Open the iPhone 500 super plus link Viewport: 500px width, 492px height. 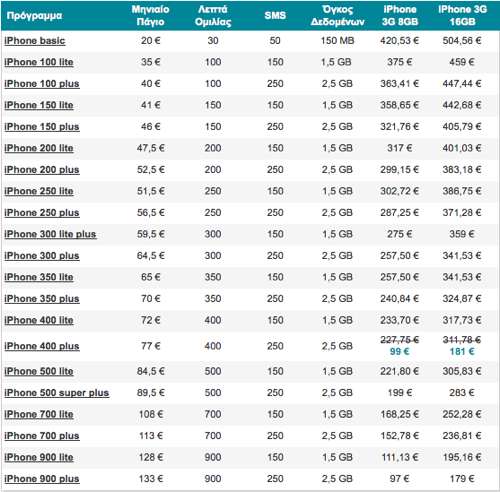pyautogui.click(x=57, y=393)
